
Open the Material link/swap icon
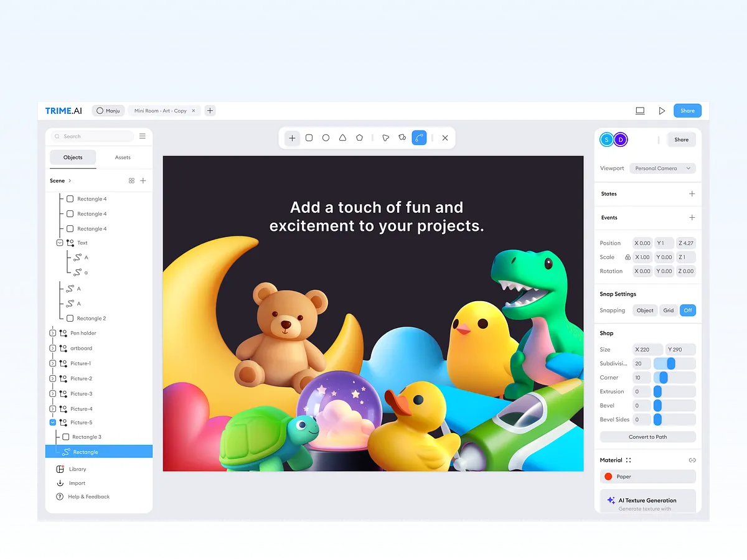[692, 460]
